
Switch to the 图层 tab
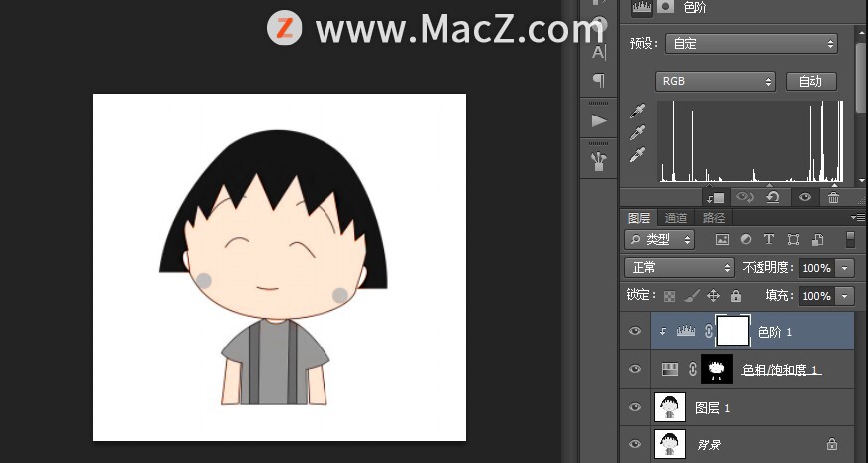coord(638,218)
